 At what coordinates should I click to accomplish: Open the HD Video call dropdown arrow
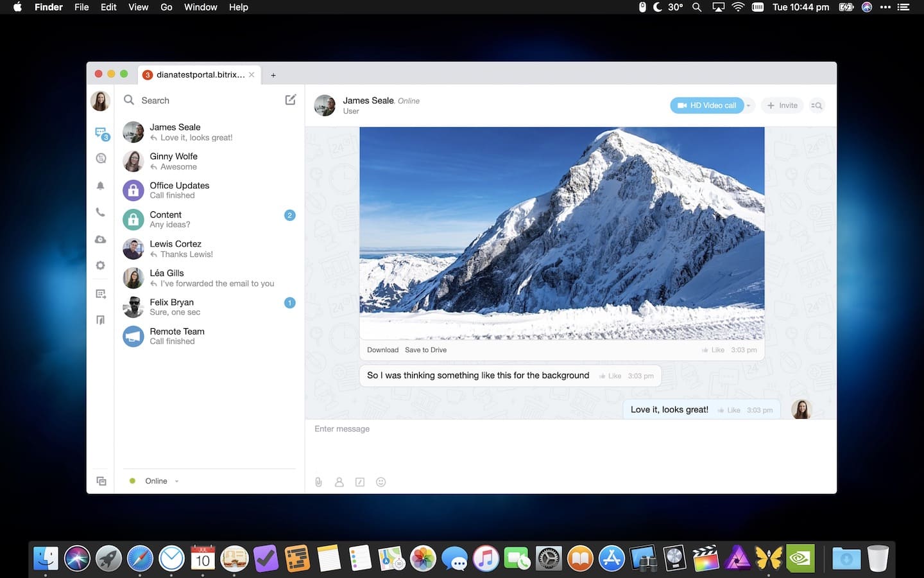(749, 105)
